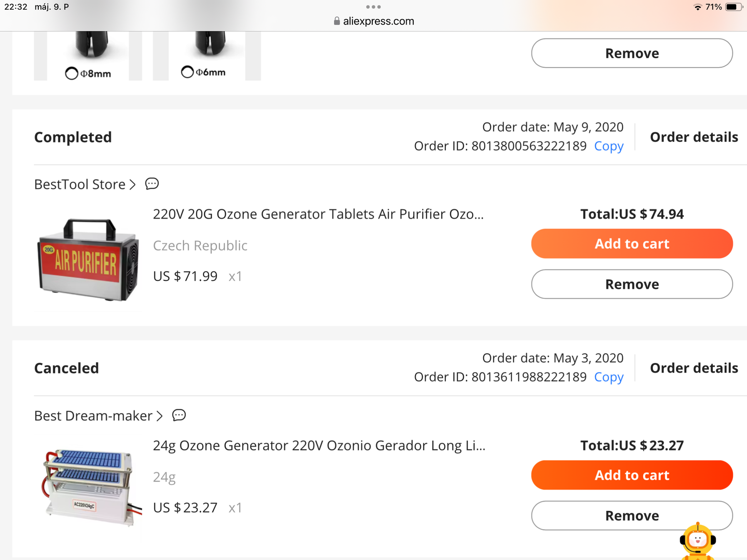The image size is (747, 560).
Task: Open Order details for canceled order
Action: (x=694, y=368)
